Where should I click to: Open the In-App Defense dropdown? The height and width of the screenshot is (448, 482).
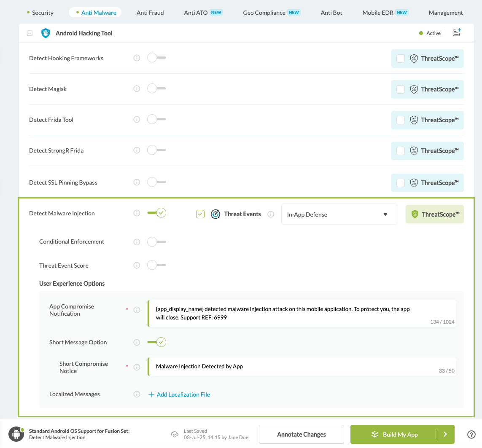click(x=339, y=214)
